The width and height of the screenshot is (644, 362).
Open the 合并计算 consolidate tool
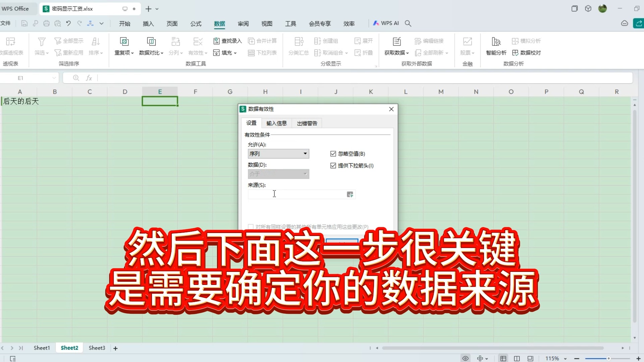tap(262, 41)
